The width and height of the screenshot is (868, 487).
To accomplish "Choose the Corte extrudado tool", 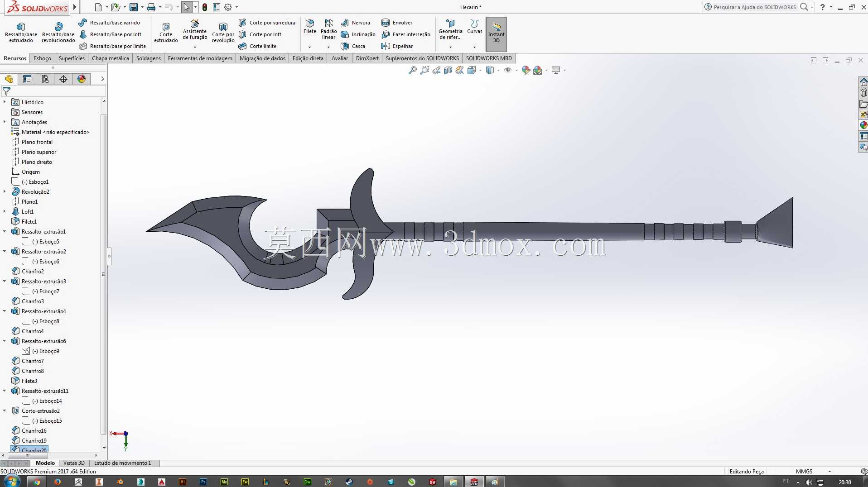I will pyautogui.click(x=166, y=32).
